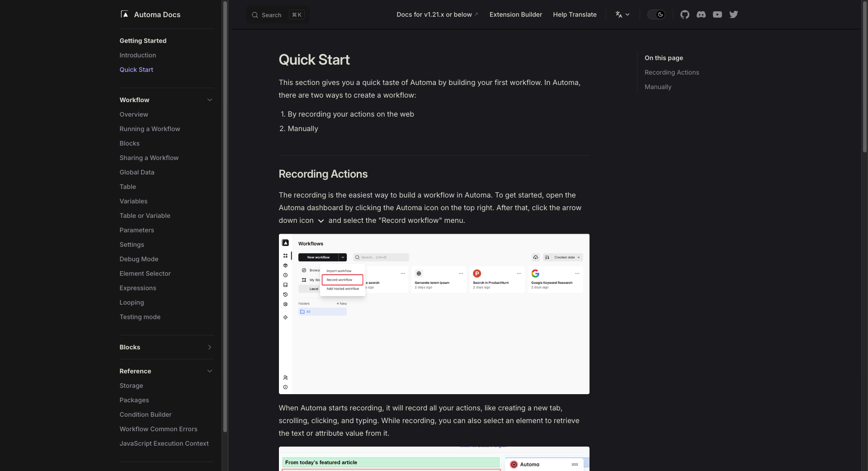Open Table or Variable page
Image resolution: width=868 pixels, height=471 pixels.
[145, 216]
